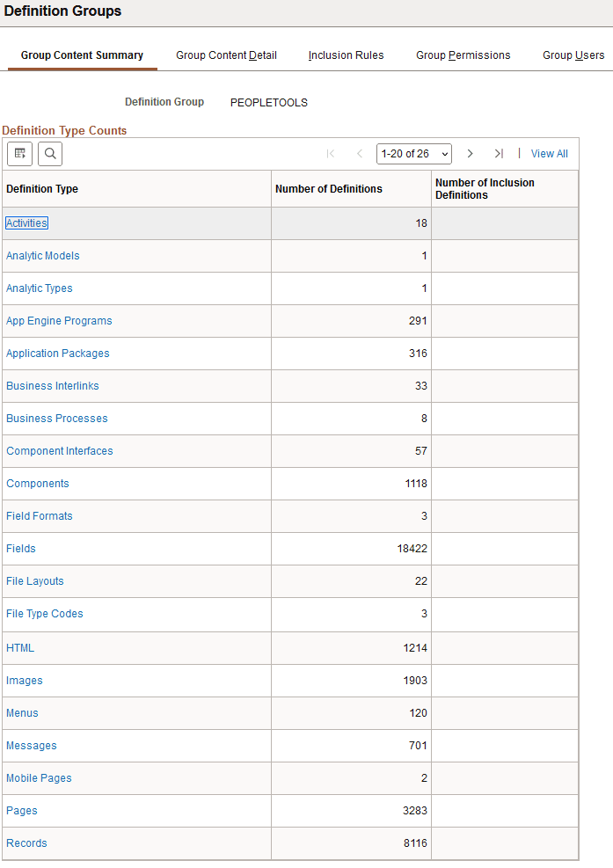The height and width of the screenshot is (868, 613).
Task: Open the Inclusion Rules tab
Action: tap(346, 55)
